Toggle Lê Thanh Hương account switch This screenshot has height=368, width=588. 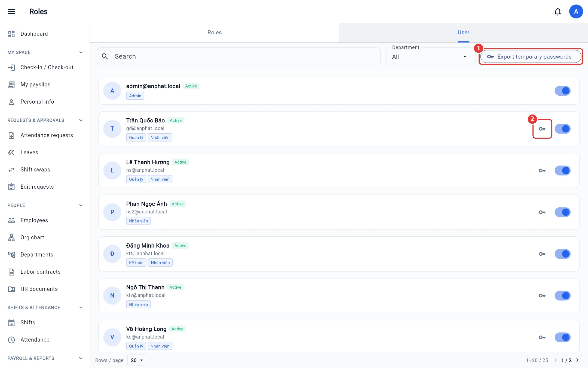562,170
